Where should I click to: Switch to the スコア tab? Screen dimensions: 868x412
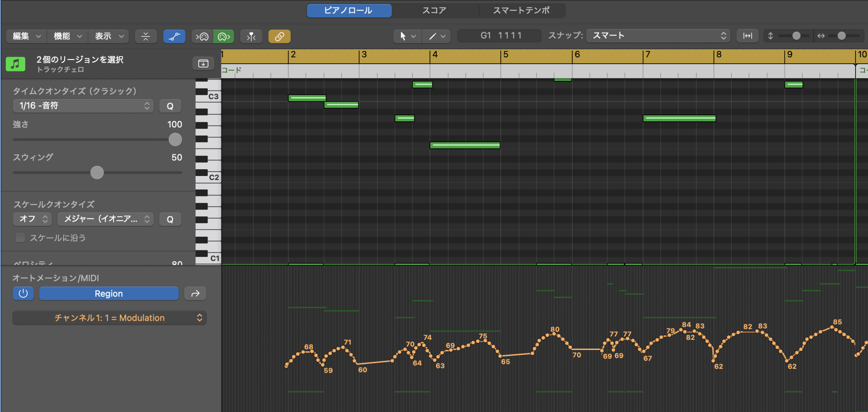click(x=434, y=11)
